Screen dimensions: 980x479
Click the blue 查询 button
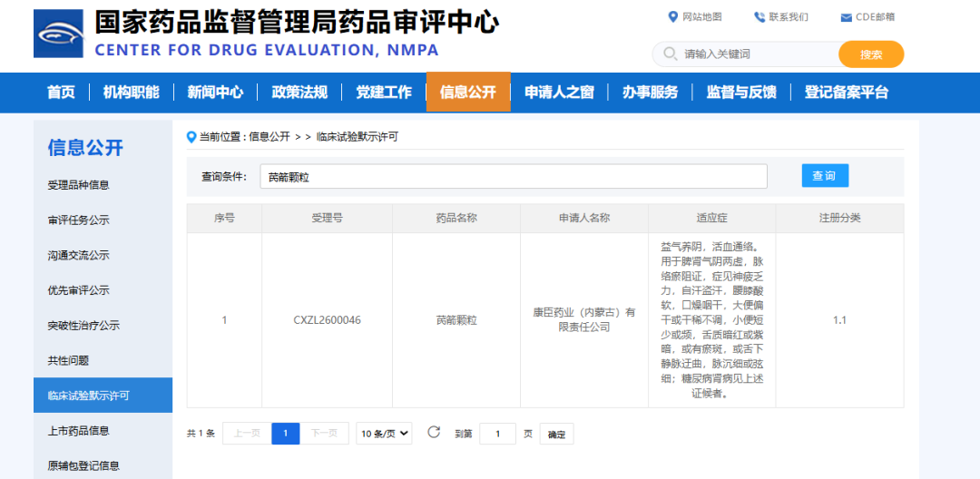[x=825, y=176]
